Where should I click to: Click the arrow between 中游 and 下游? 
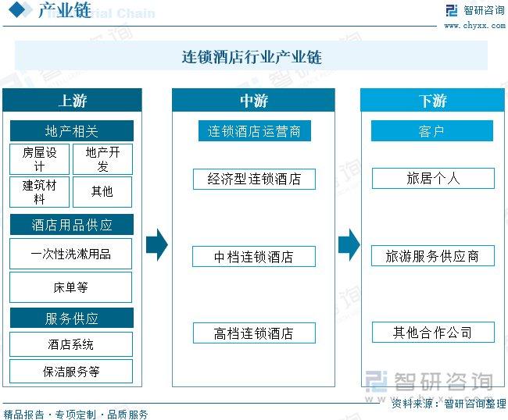tap(349, 245)
